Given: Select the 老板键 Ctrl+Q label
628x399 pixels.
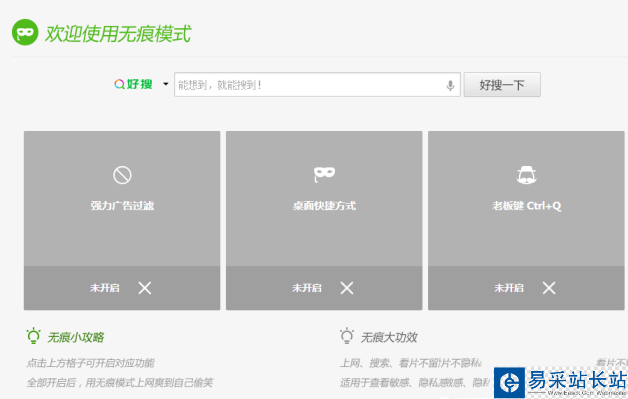Looking at the screenshot, I should (x=526, y=206).
